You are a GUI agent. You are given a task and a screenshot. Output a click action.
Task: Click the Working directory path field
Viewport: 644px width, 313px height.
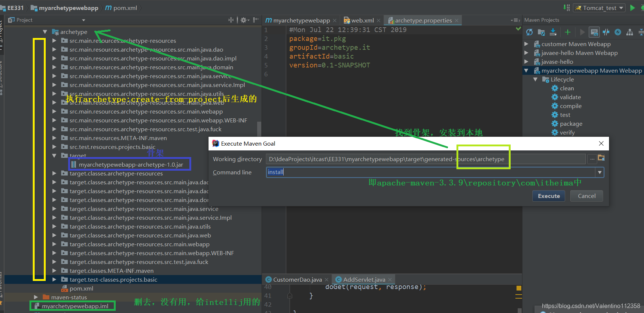tap(426, 159)
